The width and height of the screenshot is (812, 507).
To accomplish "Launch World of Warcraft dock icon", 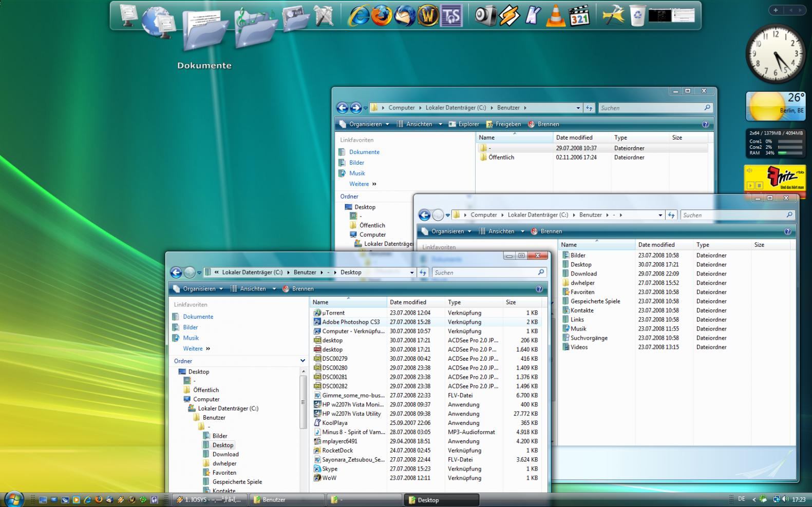I will click(428, 16).
